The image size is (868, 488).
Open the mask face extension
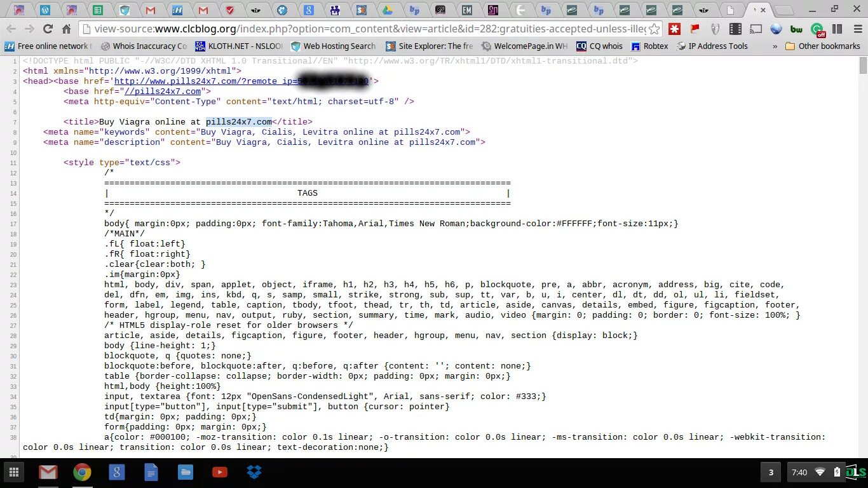(x=715, y=29)
